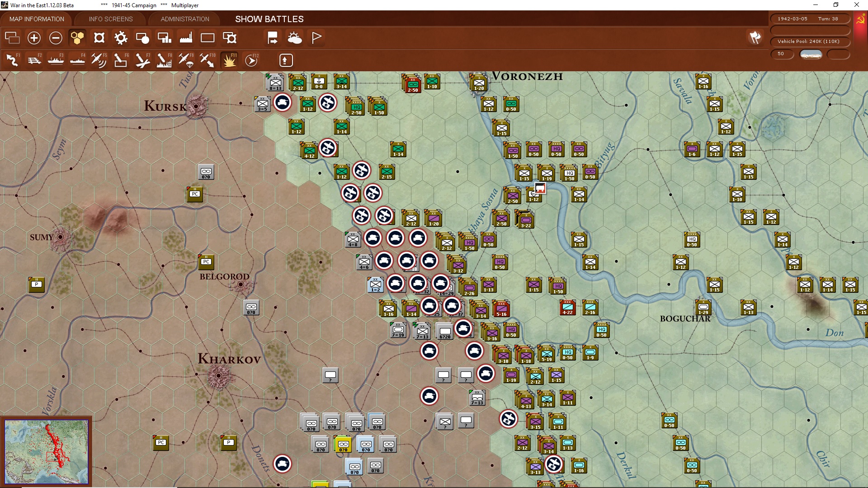
Task: Zoom out the map with minus icon
Action: [56, 38]
